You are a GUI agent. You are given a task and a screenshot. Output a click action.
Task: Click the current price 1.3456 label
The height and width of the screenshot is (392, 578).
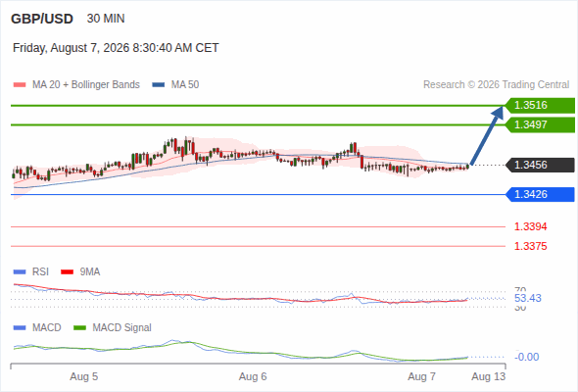coord(540,165)
